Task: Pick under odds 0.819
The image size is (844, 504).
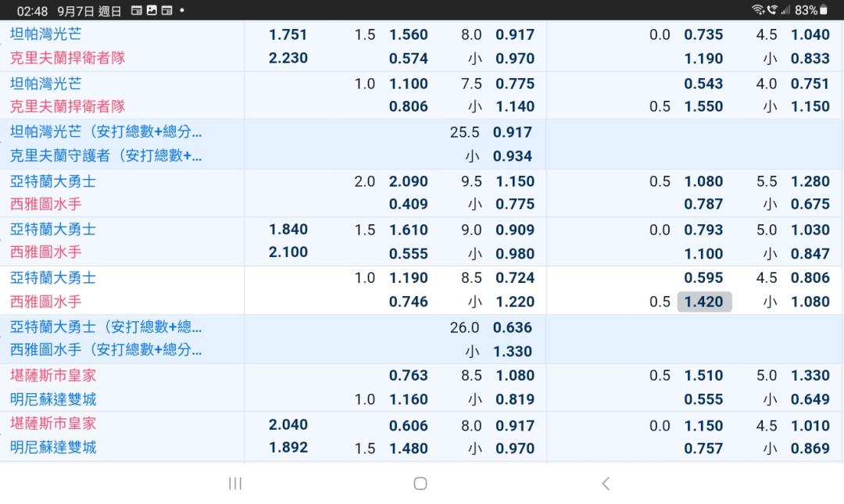Action: click(x=515, y=399)
